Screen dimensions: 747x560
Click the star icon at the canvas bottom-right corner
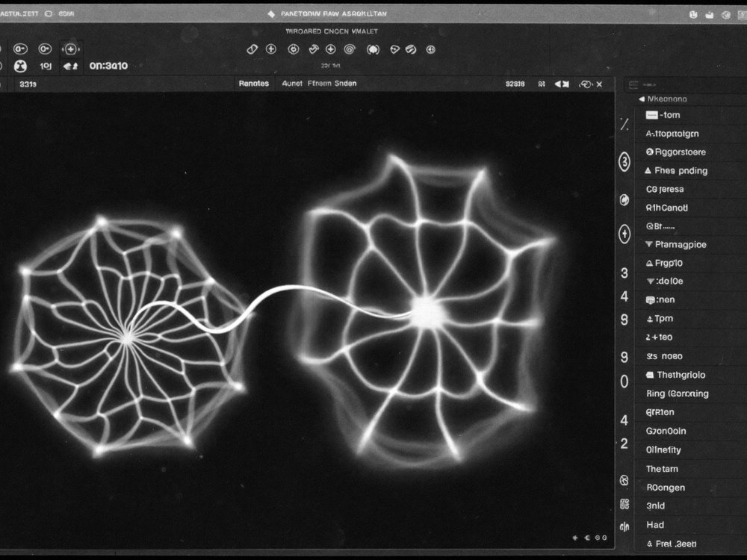[575, 538]
